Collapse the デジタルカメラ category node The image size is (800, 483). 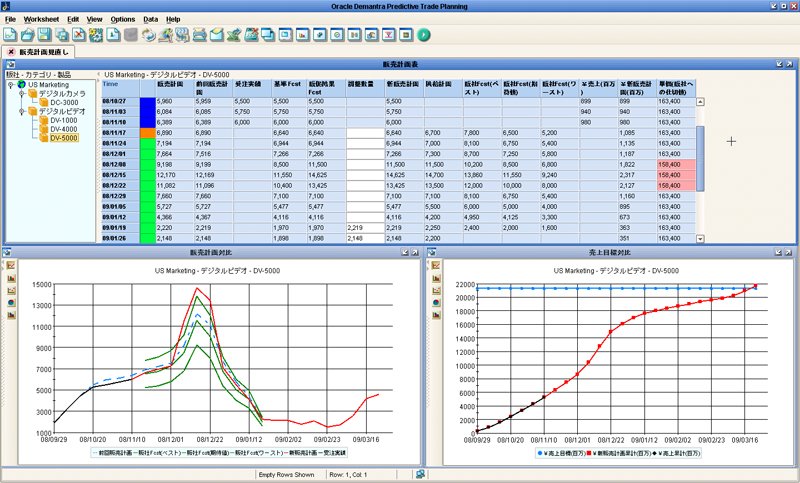[21, 94]
